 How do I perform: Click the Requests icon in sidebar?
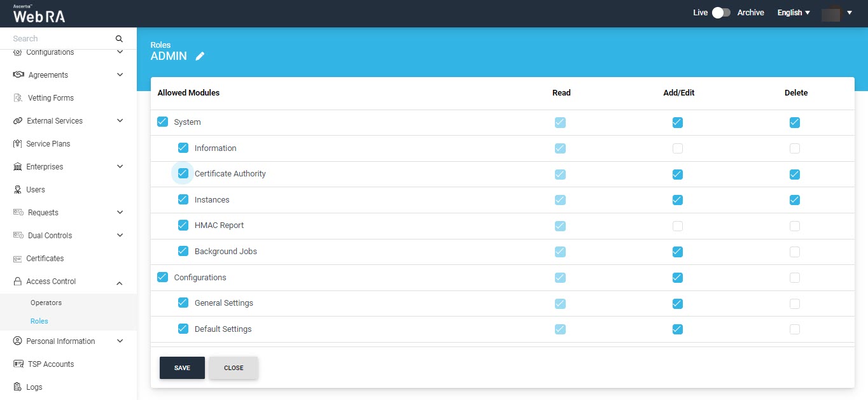pyautogui.click(x=18, y=212)
